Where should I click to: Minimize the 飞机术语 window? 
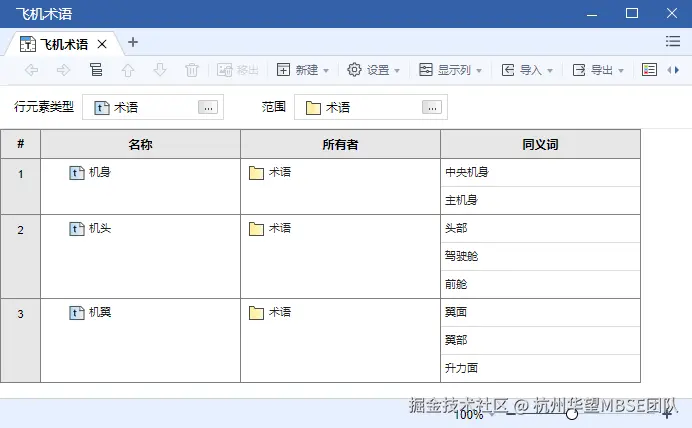[x=592, y=14]
